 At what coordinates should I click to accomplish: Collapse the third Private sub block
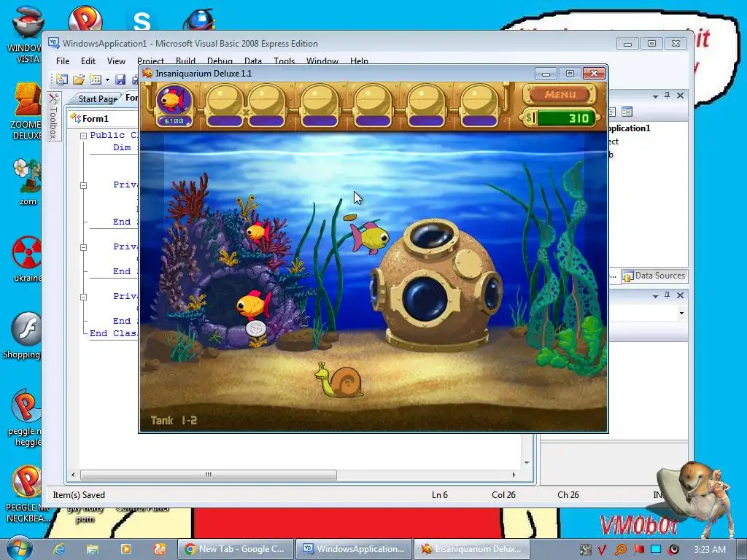pos(83,297)
